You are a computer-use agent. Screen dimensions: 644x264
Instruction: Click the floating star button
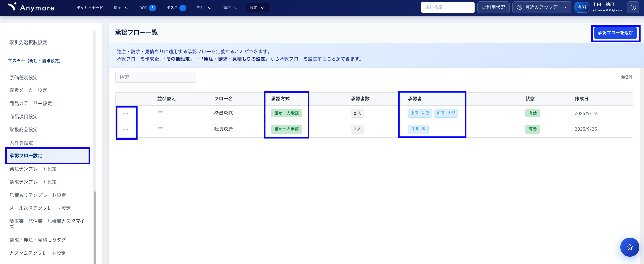pos(629,247)
